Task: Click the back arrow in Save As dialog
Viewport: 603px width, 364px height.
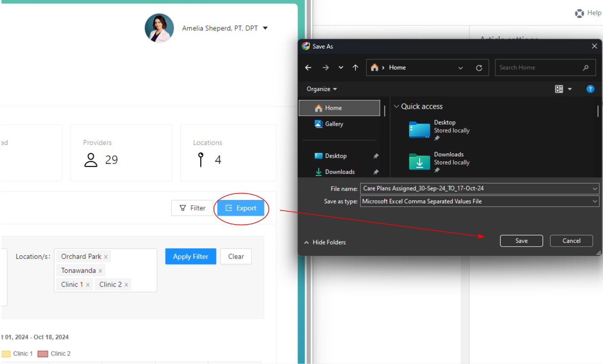Action: point(308,68)
